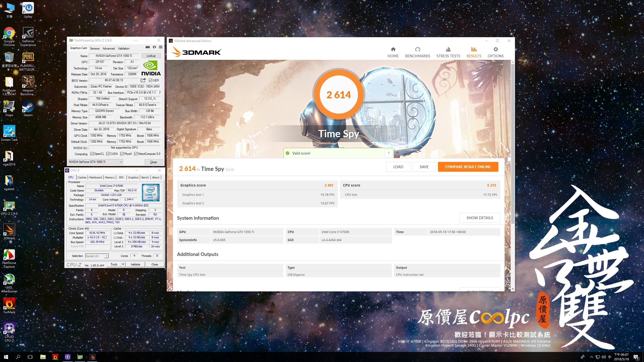
Task: Open 3DMark STRESS TESTS section
Action: click(448, 52)
